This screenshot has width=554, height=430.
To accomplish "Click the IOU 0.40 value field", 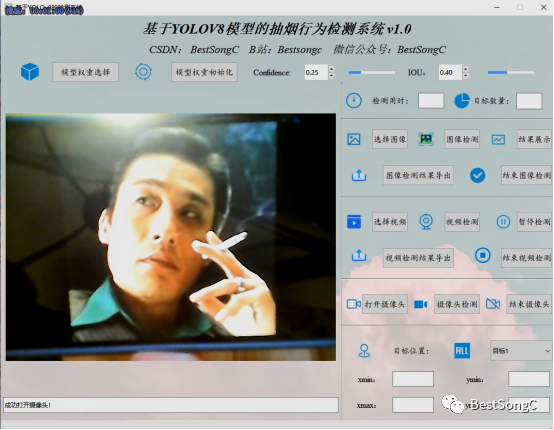I will click(x=450, y=72).
